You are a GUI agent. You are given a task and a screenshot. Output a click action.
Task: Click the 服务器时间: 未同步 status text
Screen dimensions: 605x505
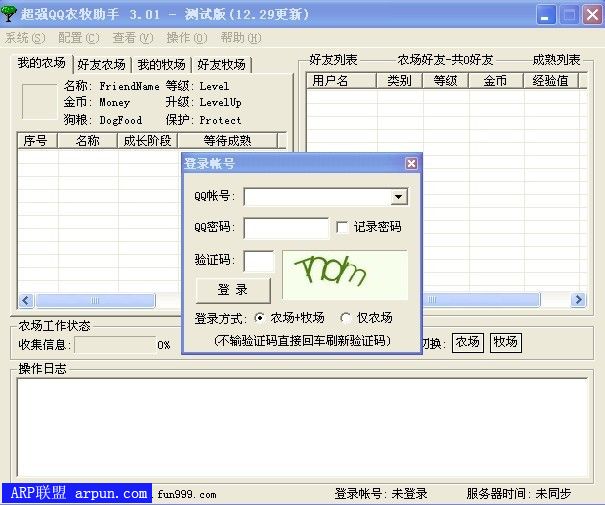tap(519, 494)
